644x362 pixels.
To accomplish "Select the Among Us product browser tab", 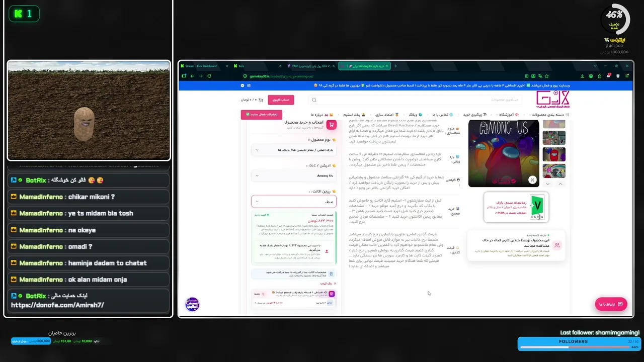I will [364, 66].
